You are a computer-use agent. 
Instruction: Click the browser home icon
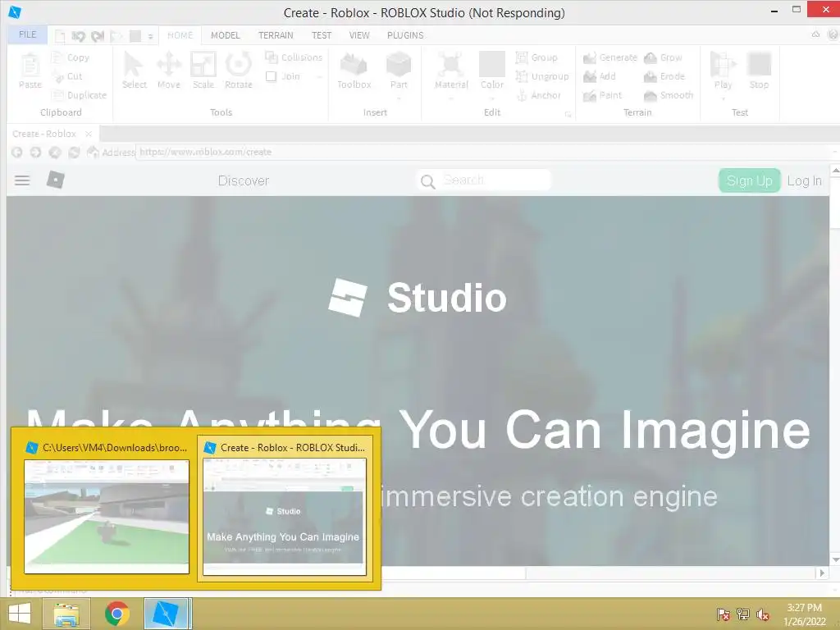click(x=93, y=152)
